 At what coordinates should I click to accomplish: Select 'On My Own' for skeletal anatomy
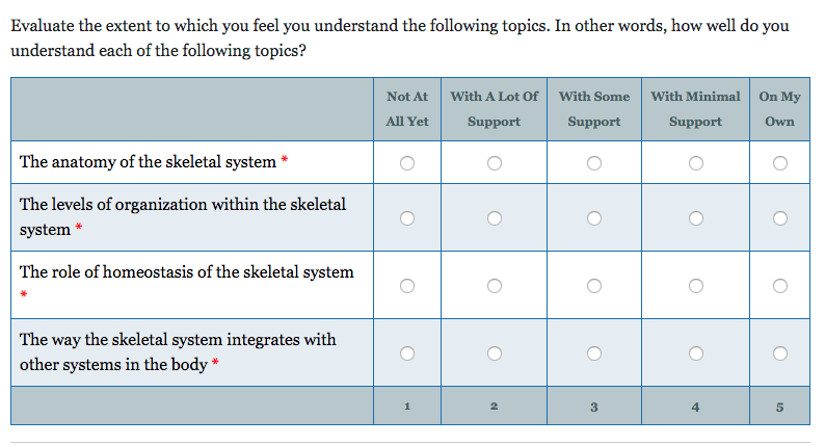tap(780, 163)
